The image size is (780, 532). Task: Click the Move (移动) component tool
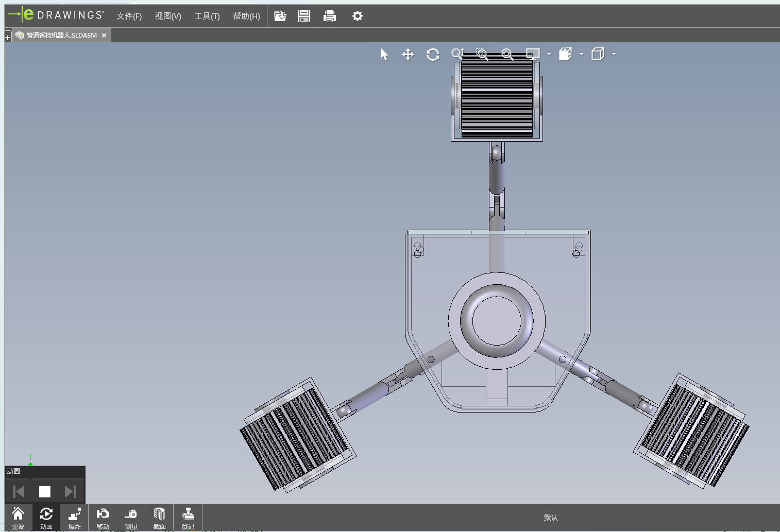pyautogui.click(x=103, y=518)
